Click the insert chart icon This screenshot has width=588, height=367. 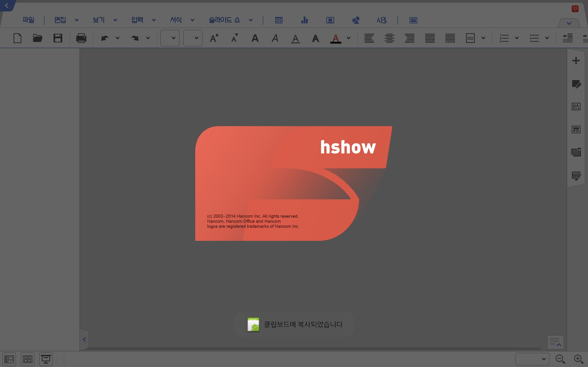[x=304, y=20]
